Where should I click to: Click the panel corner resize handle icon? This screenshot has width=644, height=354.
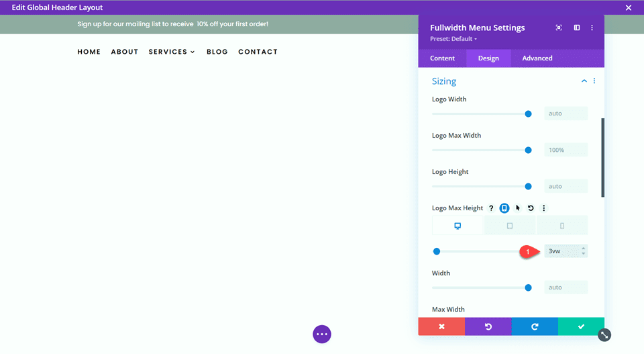(604, 335)
